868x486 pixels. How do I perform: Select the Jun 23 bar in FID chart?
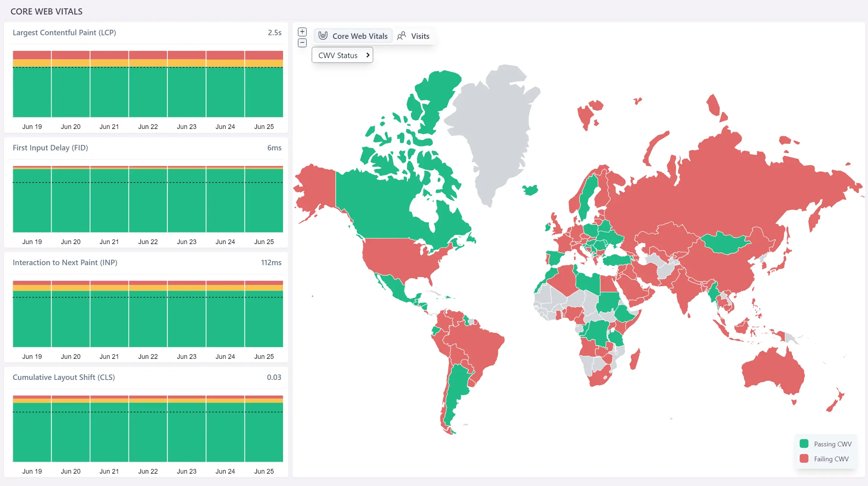click(x=187, y=199)
